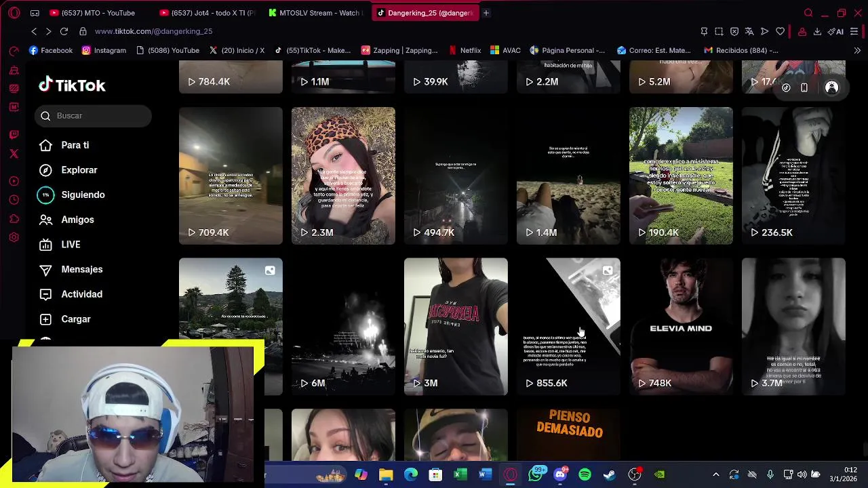Open GX Control speedometer in sidebar
Screen dimensions: 868x488
coord(14,51)
